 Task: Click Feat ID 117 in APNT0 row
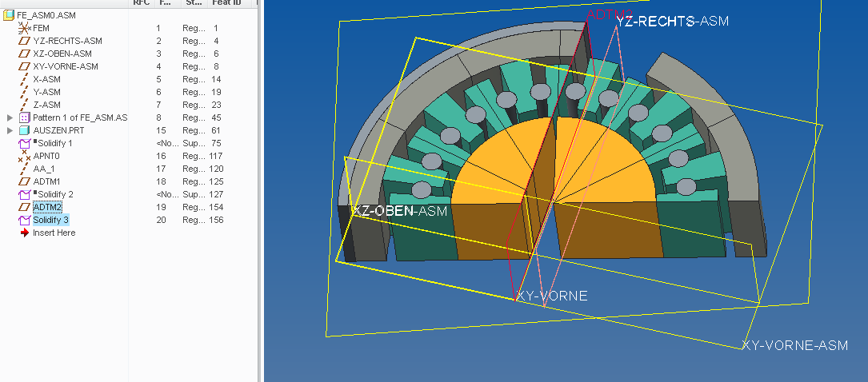pyautogui.click(x=216, y=156)
